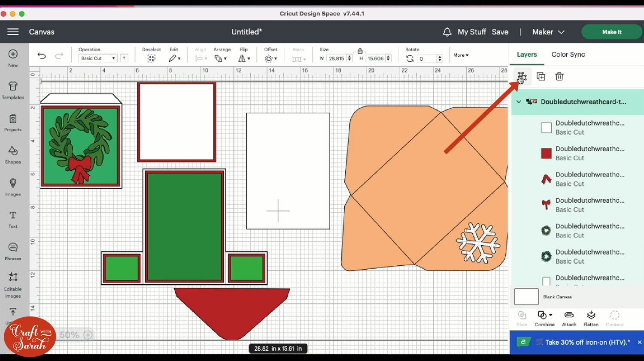Open the Shapes tool
Image resolution: width=644 pixels, height=361 pixels.
[13, 155]
